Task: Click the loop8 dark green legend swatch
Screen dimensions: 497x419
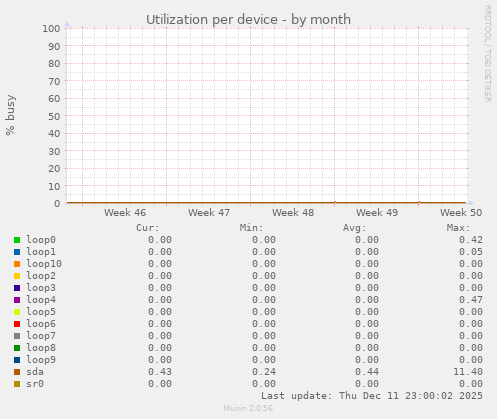Action: pyautogui.click(x=17, y=348)
